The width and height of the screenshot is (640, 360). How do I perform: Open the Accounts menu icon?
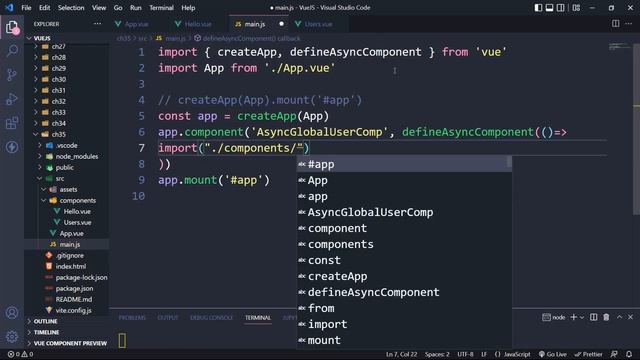pyautogui.click(x=12, y=313)
